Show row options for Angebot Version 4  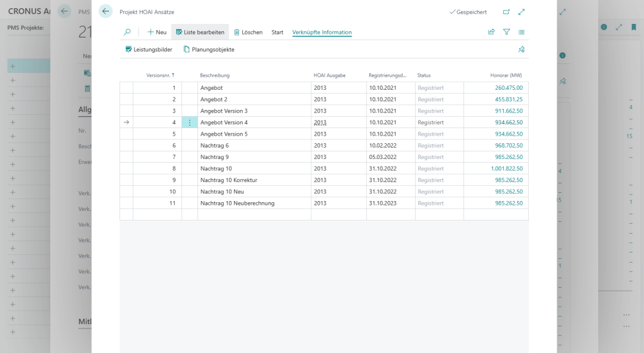[189, 122]
